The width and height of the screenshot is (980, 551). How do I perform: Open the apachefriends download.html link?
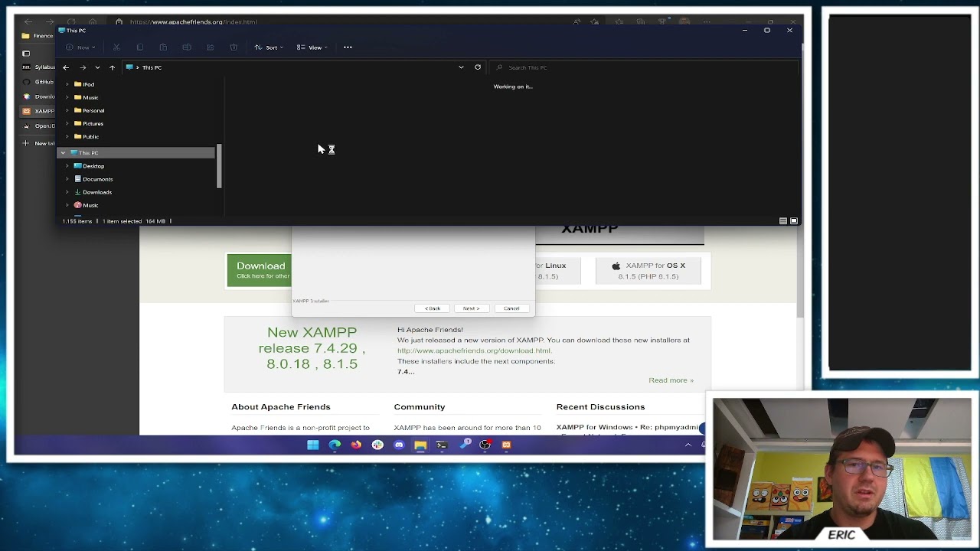click(475, 350)
